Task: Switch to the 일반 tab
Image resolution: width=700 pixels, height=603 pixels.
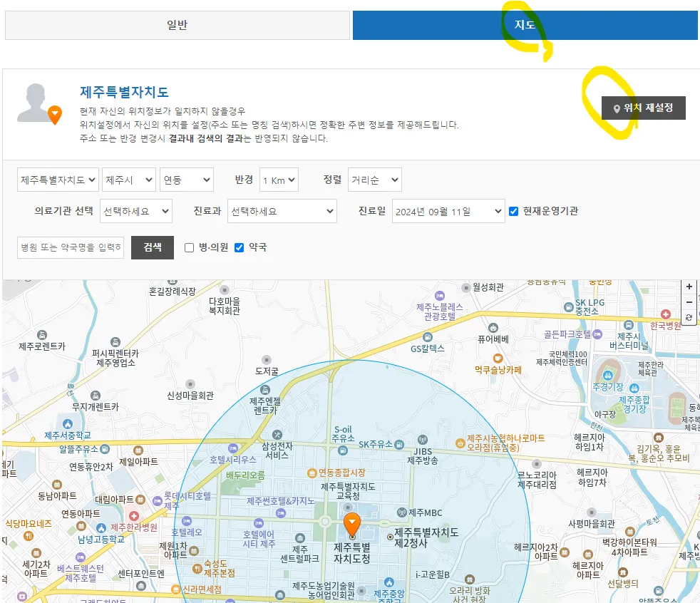Action: [178, 25]
